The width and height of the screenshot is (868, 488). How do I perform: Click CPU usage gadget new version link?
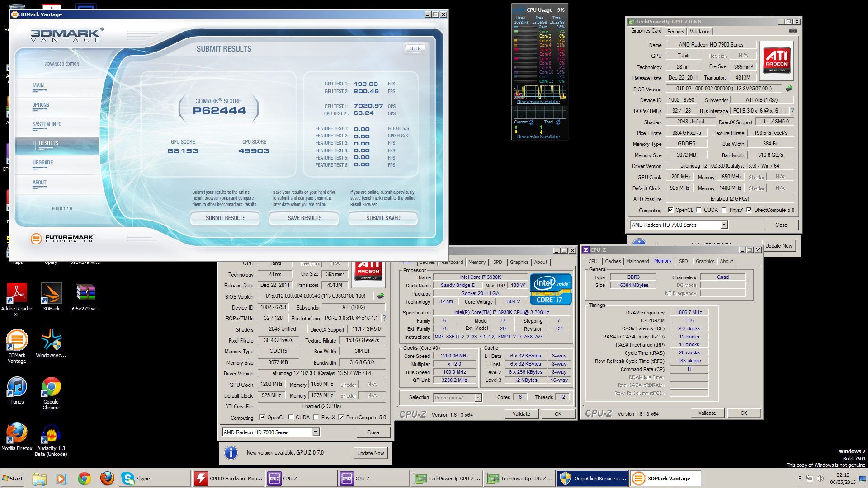[538, 102]
